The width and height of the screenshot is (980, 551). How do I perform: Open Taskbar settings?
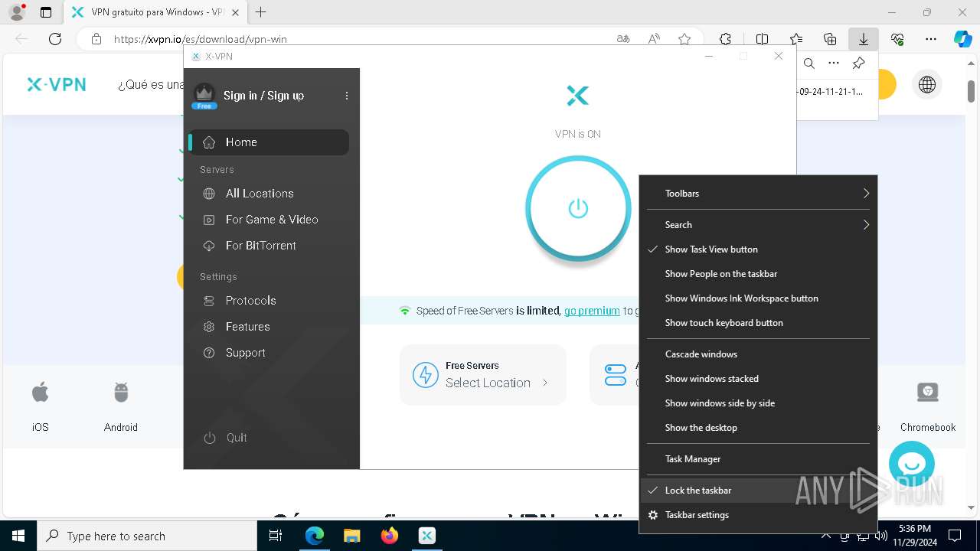tap(758, 515)
